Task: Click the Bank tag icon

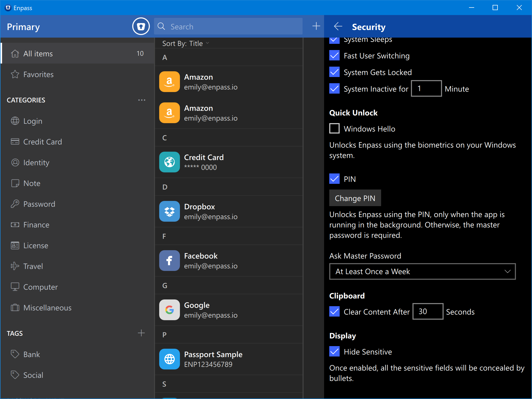Action: click(15, 354)
